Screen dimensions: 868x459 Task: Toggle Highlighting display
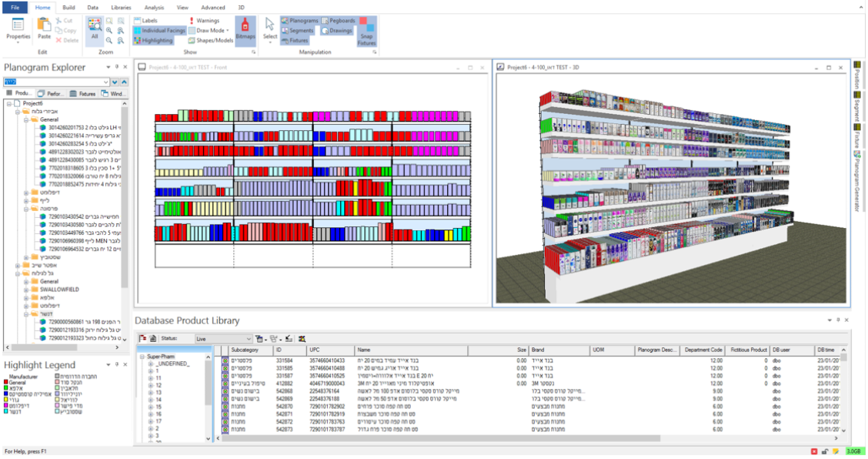153,41
